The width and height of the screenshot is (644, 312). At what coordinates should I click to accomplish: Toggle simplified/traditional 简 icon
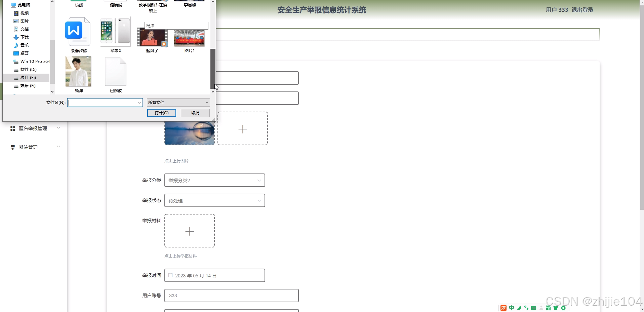[x=549, y=308]
